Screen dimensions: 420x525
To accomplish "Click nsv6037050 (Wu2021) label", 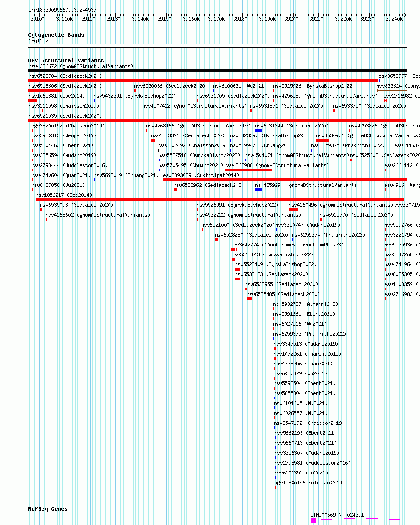I will point(58,186).
